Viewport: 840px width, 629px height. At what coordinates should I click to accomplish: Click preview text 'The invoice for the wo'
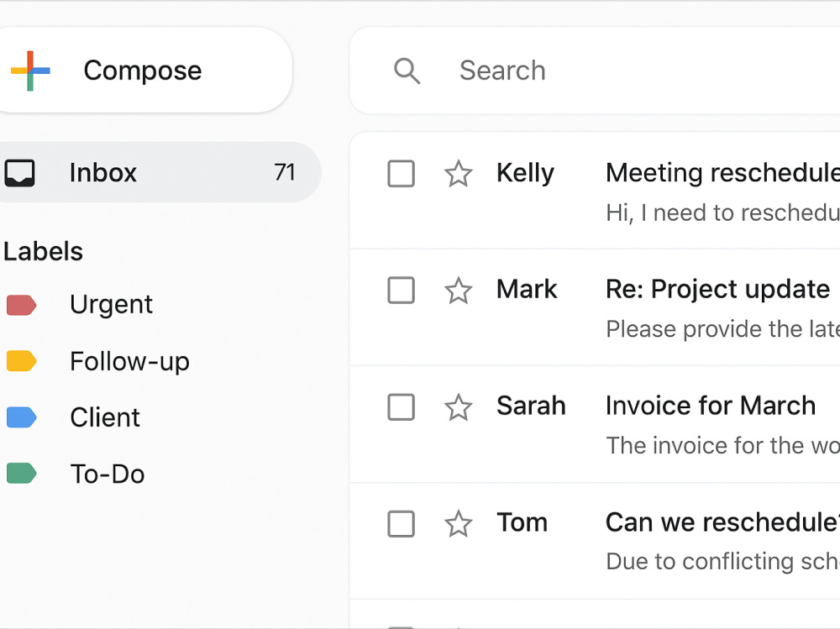click(x=722, y=445)
